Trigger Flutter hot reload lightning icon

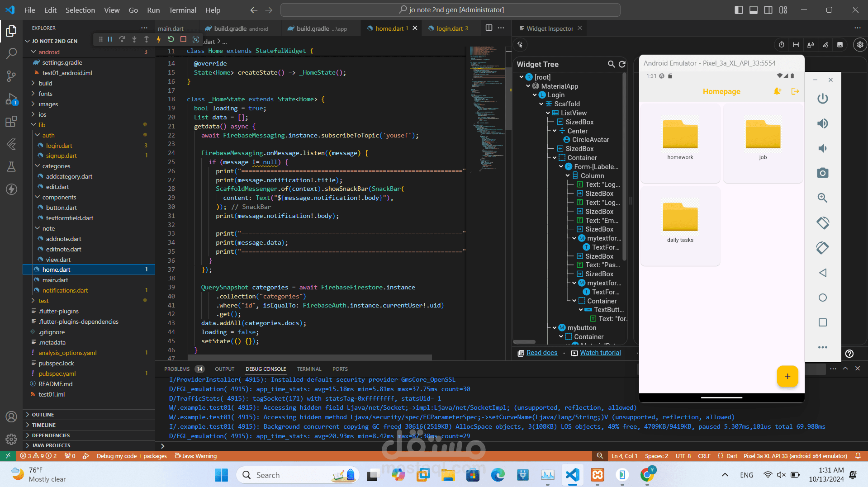pos(159,39)
